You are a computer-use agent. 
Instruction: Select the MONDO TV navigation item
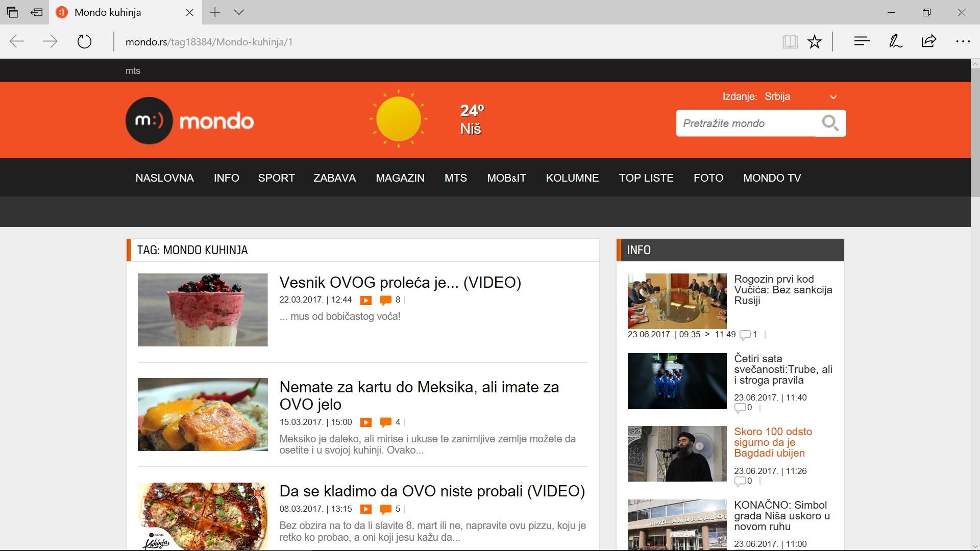pos(772,178)
